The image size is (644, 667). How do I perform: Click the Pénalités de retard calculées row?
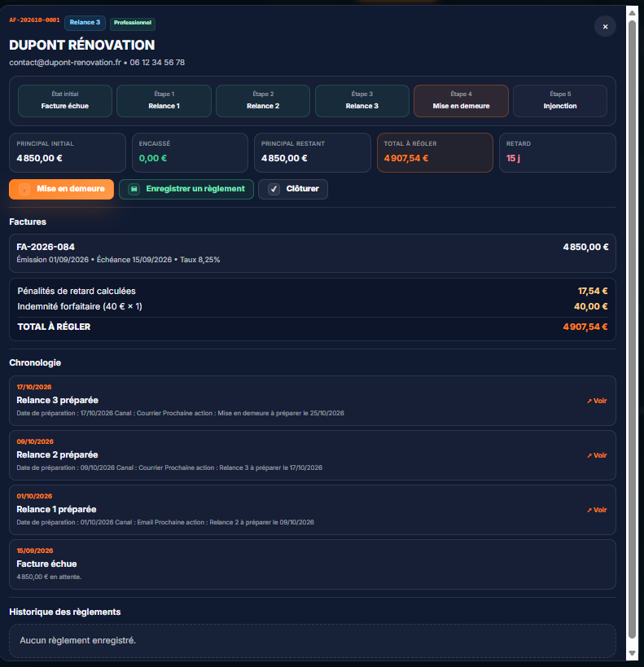[313, 291]
